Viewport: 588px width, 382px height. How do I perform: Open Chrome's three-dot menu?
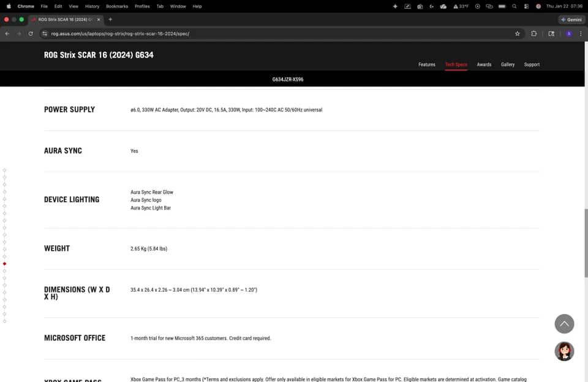[581, 34]
